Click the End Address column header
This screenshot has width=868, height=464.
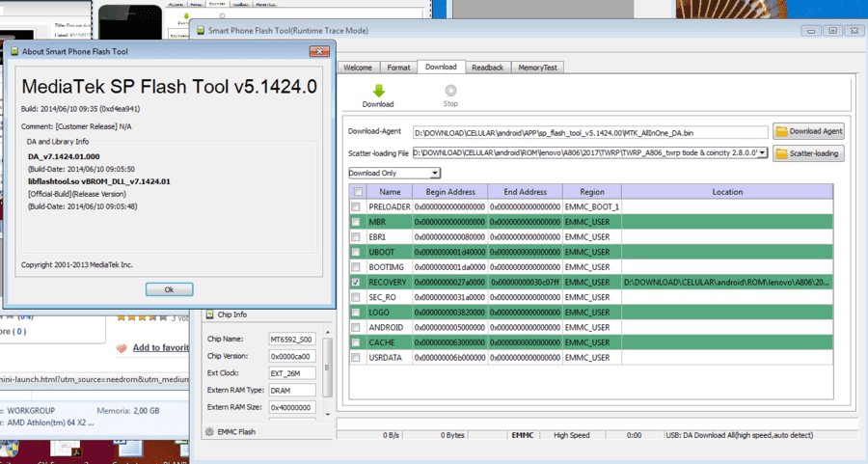click(526, 192)
